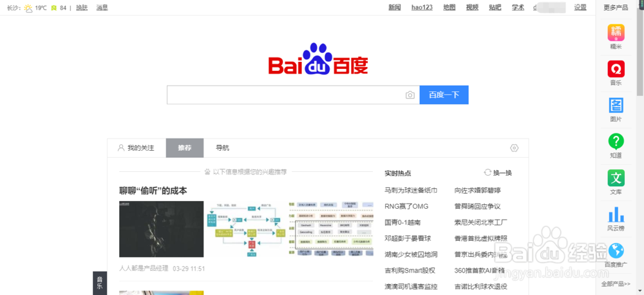Click the feed settings hexagon icon
This screenshot has height=295, width=644.
tap(514, 148)
